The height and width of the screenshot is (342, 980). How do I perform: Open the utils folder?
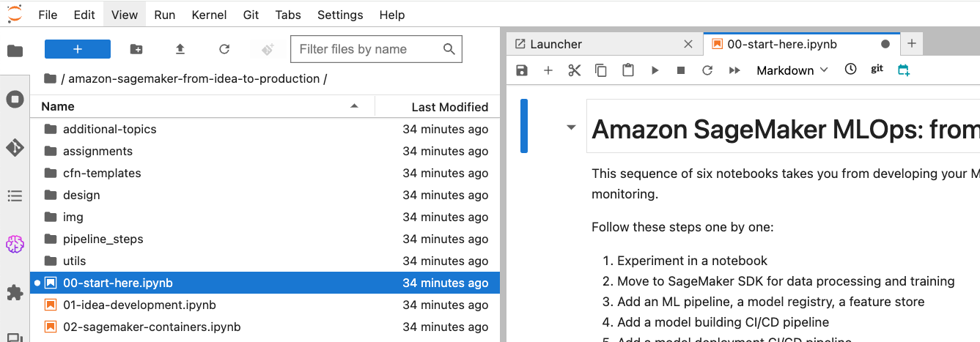click(265, 261)
